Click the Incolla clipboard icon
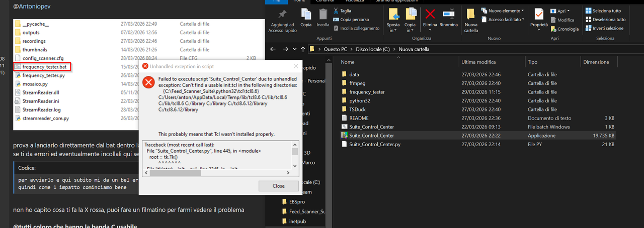Viewport: 644px width, 228px height. pyautogui.click(x=323, y=14)
